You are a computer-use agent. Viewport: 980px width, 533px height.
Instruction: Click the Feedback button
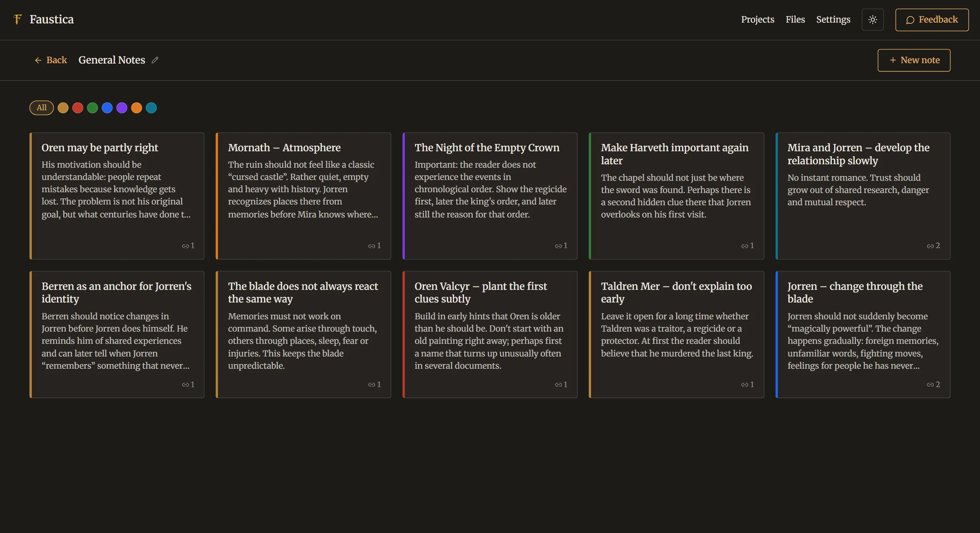932,20
